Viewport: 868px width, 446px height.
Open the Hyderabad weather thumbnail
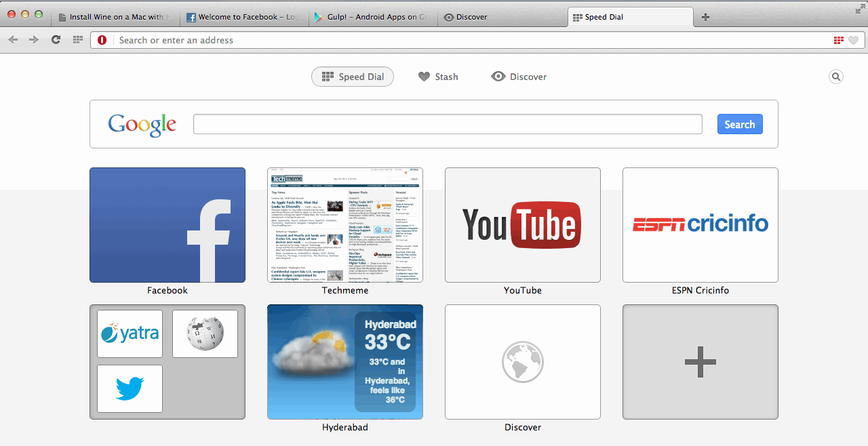345,362
